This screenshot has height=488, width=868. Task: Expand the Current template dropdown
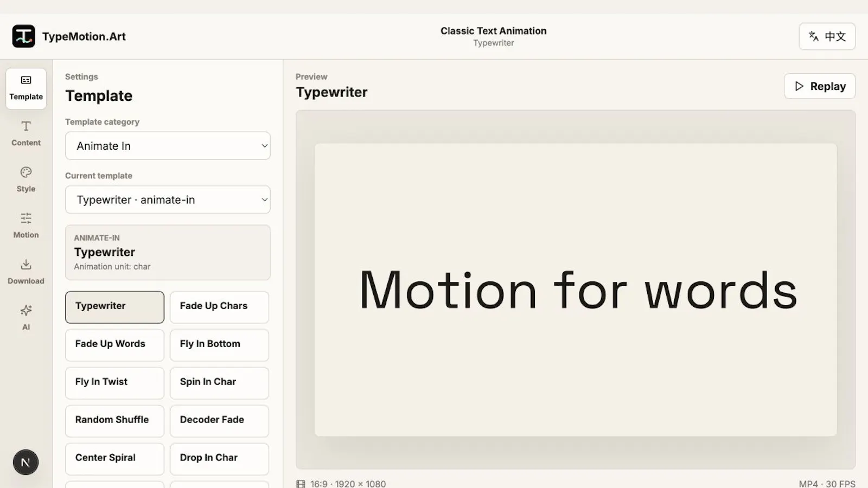(168, 200)
